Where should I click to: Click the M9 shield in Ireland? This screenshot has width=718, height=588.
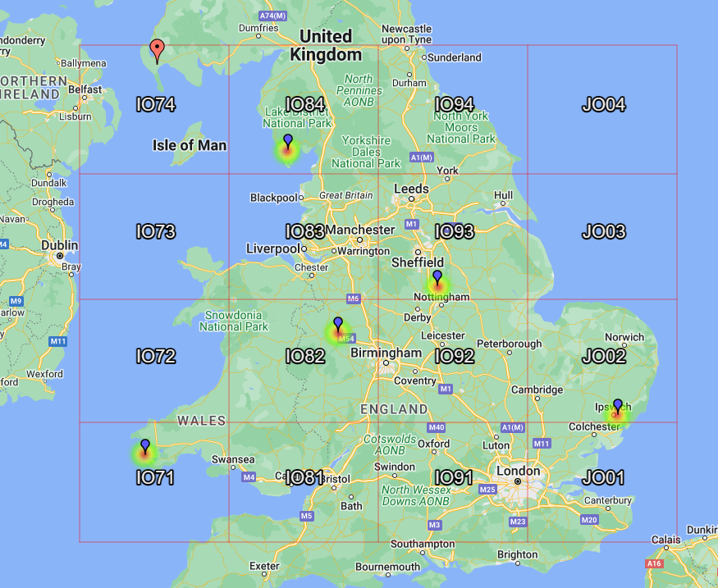pyautogui.click(x=16, y=301)
